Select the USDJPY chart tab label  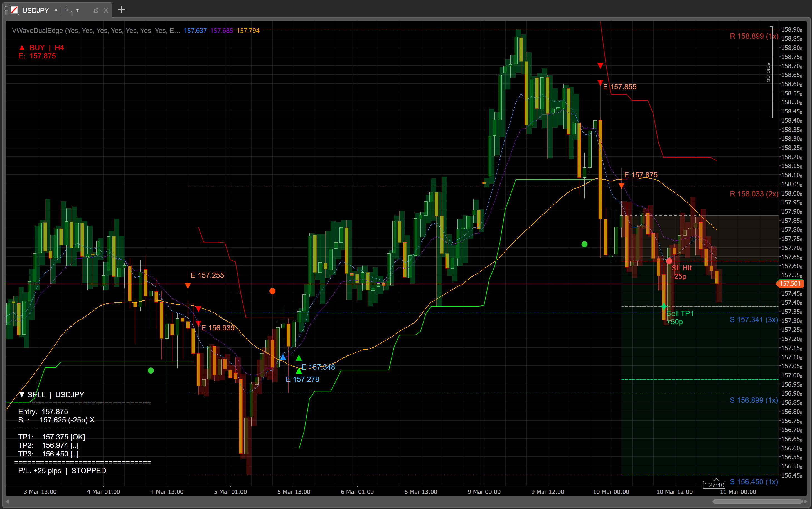pos(35,11)
